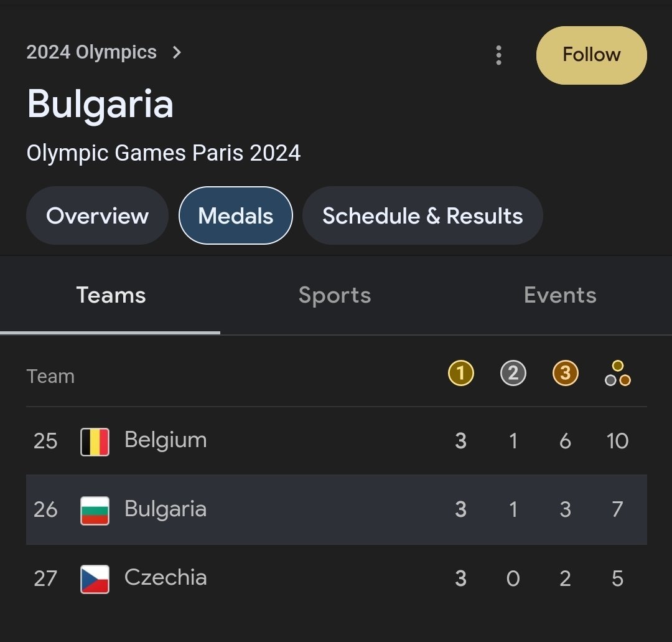Screen dimensions: 672x642
Task: Expand the 2024 Olympics breadcrumb chevron
Action: pos(177,52)
